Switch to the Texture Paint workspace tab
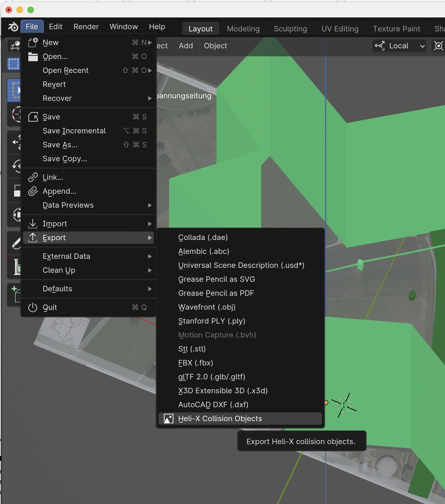The image size is (445, 504). click(397, 29)
